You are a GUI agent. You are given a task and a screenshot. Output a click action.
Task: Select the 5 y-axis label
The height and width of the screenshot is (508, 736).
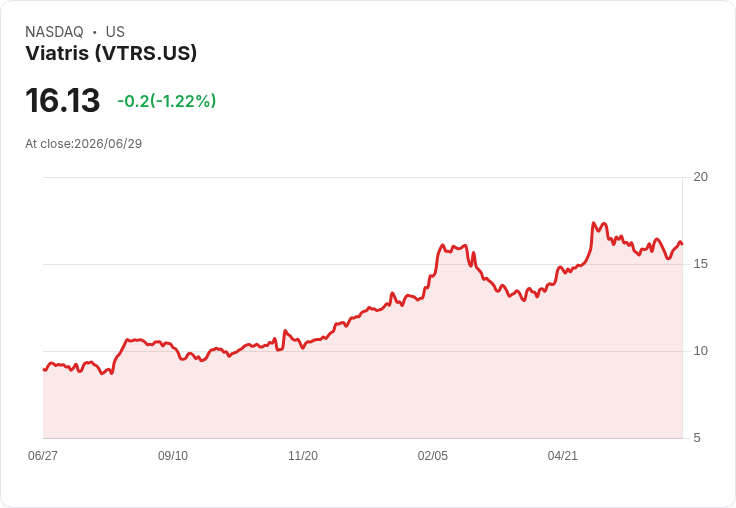tap(697, 438)
